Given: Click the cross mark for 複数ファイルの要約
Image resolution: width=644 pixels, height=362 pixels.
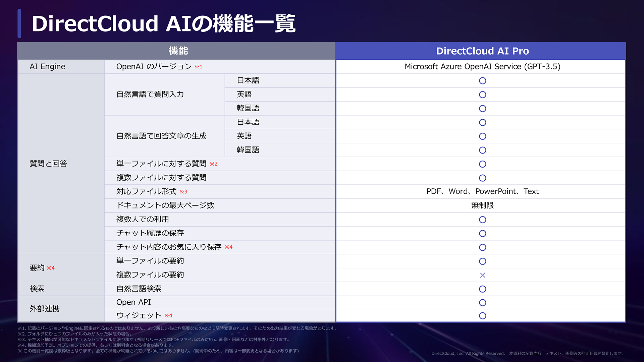Looking at the screenshot, I should [482, 275].
